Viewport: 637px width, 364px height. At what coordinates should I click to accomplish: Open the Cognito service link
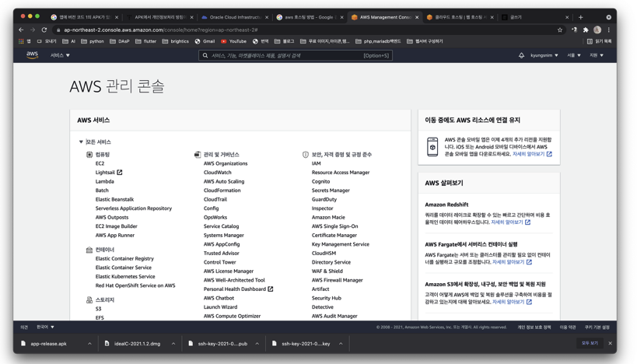click(321, 181)
